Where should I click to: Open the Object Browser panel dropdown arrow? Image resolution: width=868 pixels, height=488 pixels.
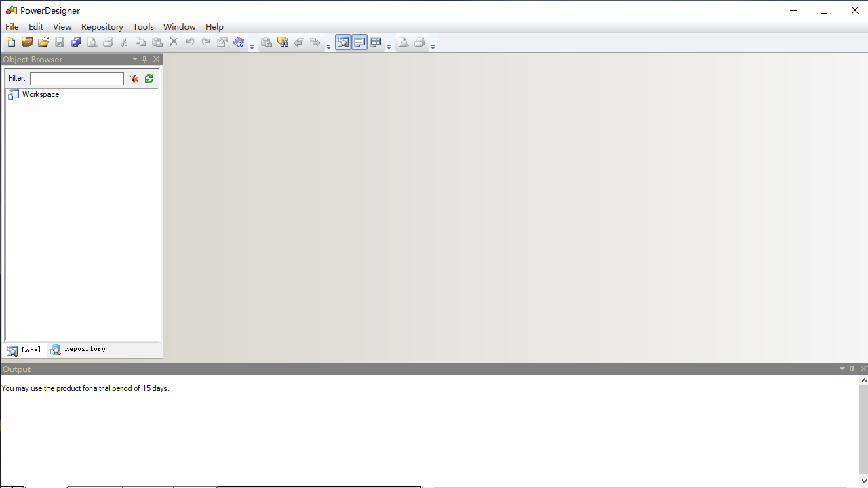[x=135, y=60]
